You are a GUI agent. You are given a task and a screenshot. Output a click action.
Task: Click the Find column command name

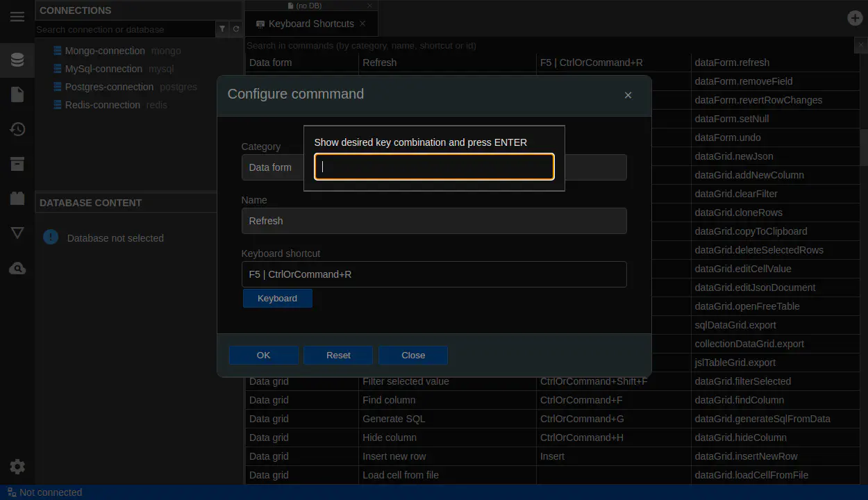389,400
